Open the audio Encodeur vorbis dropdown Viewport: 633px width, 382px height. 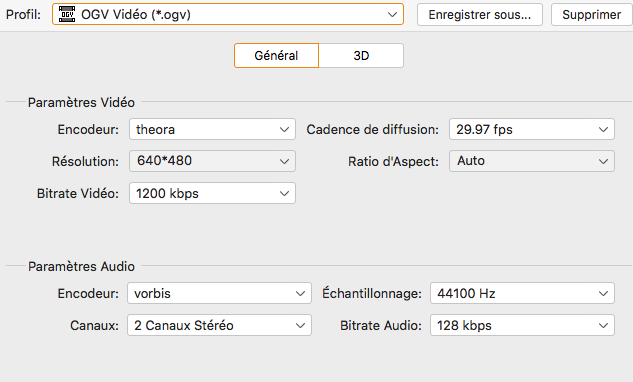(219, 293)
